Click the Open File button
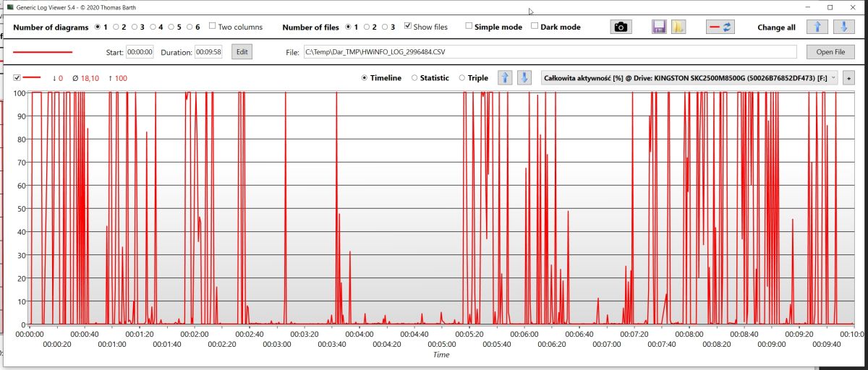868x370 pixels. click(830, 52)
